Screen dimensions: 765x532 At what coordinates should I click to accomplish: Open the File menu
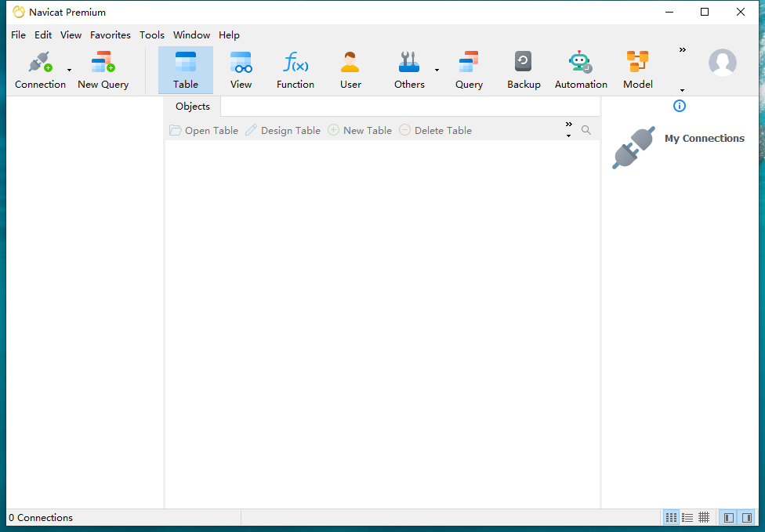[x=19, y=35]
